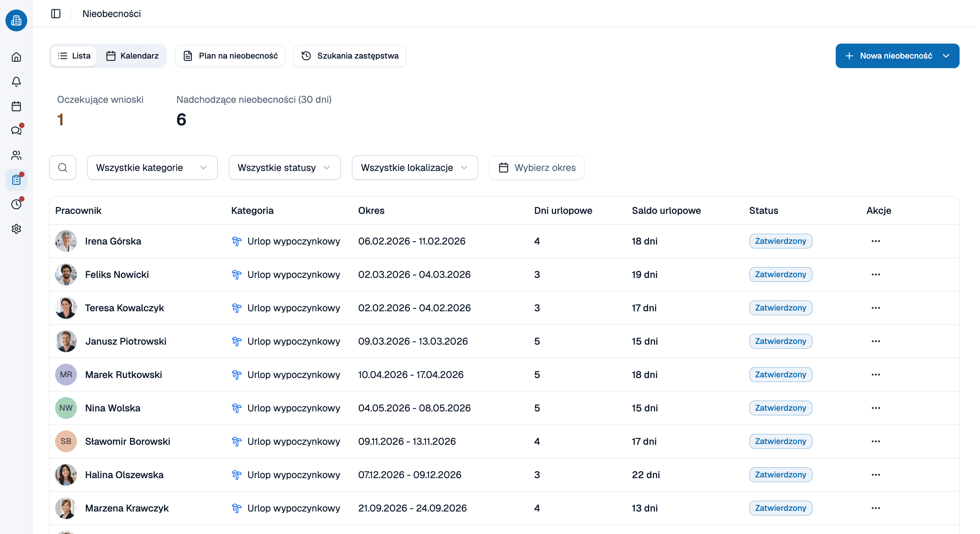Open actions menu for Feliks Nowicki

[x=876, y=274]
